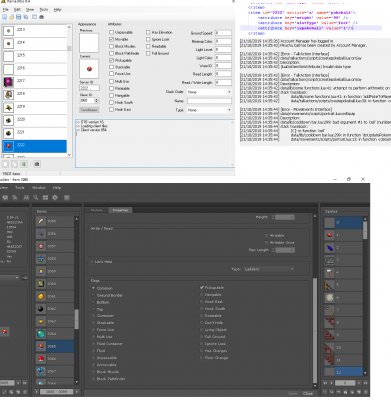Select item 2219 yellow star sprite in ItemEditor list

[35, 108]
